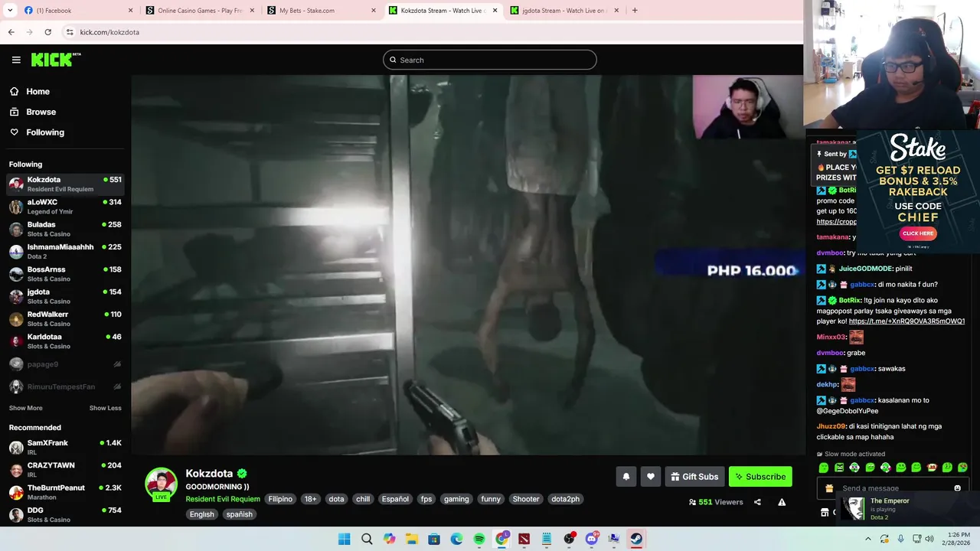Open browser tab search dropdown
This screenshot has height=551, width=980.
(x=10, y=11)
